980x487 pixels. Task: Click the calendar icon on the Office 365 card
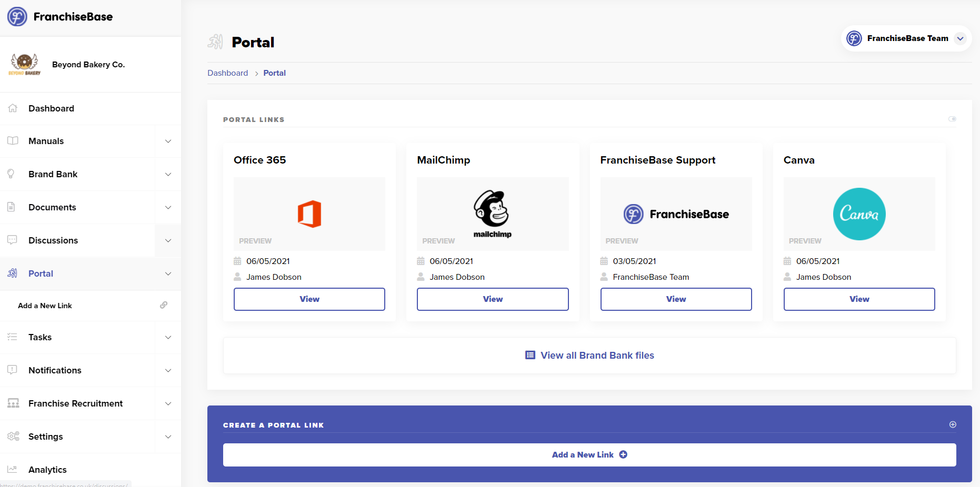pyautogui.click(x=237, y=261)
